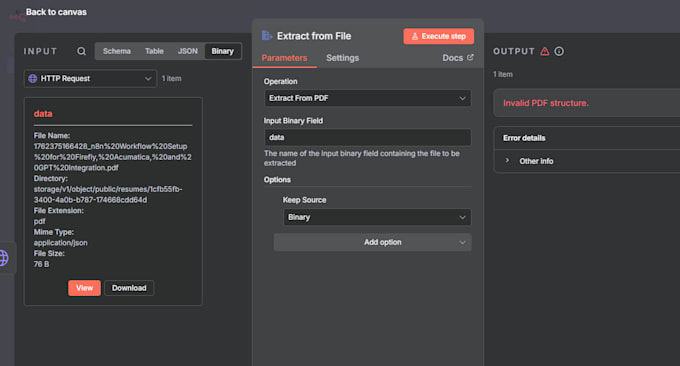680x366 pixels.
Task: Select the Binary input view
Action: 222,51
